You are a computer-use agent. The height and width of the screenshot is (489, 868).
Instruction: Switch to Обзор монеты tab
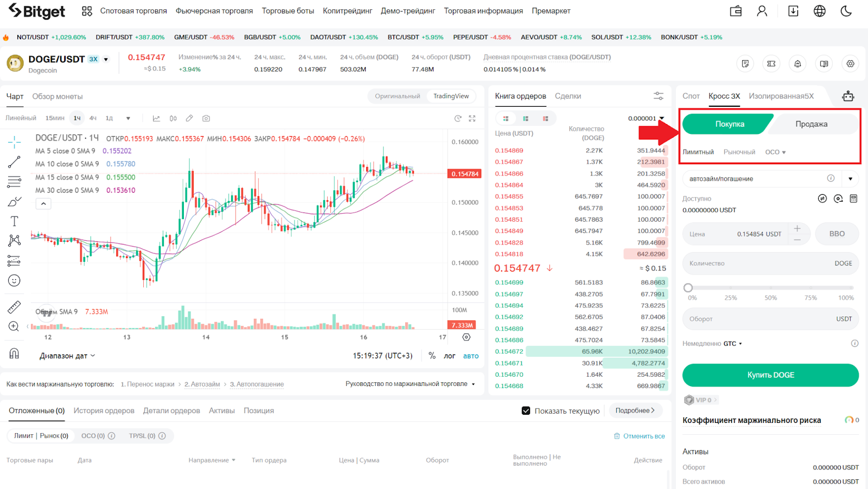click(x=58, y=96)
